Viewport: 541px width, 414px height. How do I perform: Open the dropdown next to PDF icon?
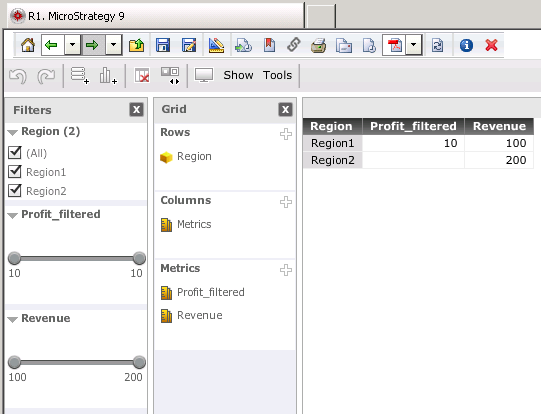[x=414, y=45]
